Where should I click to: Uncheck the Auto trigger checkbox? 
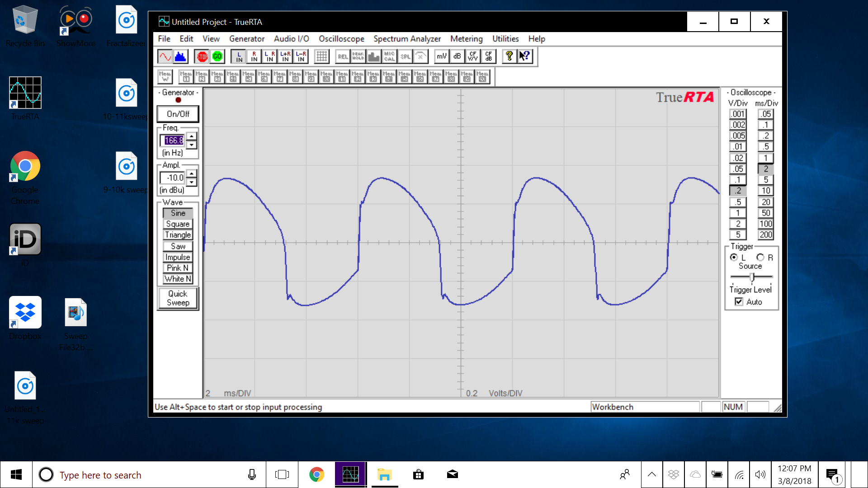(x=739, y=302)
